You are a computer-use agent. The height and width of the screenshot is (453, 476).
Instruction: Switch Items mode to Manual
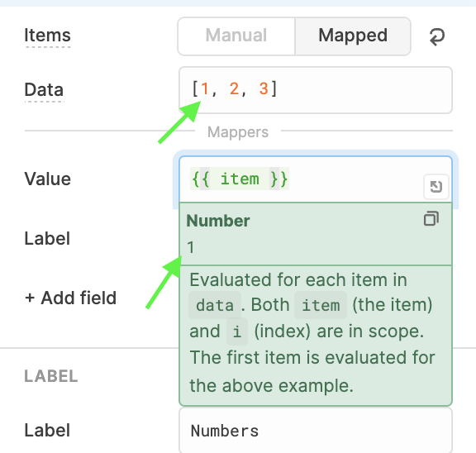(236, 36)
